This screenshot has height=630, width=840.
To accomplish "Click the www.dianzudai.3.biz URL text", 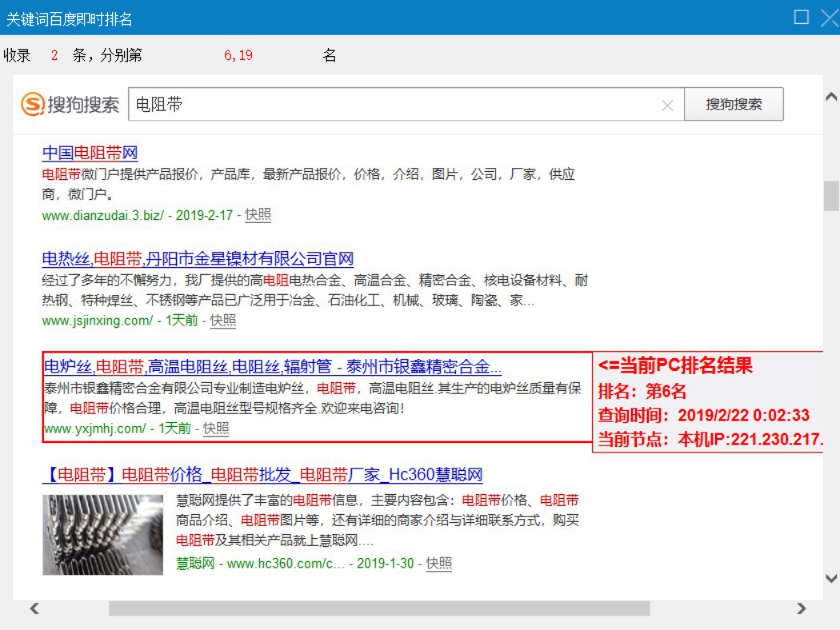I will click(103, 216).
